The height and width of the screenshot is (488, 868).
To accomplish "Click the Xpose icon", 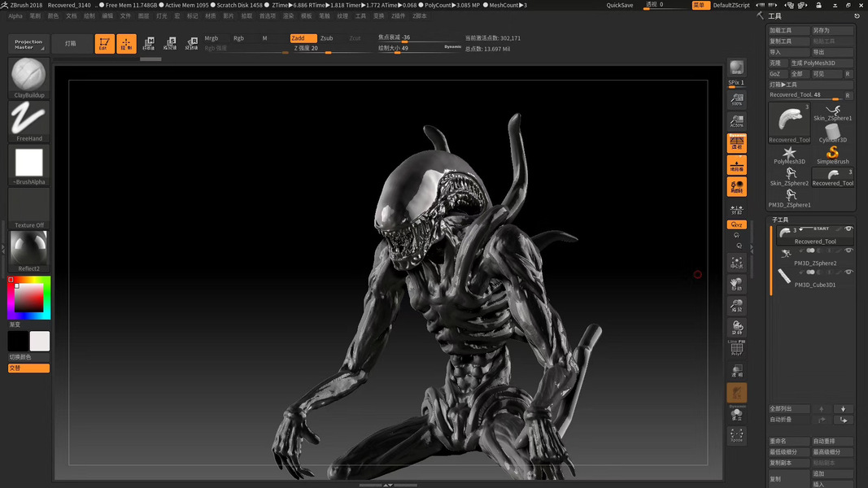I will tap(737, 435).
